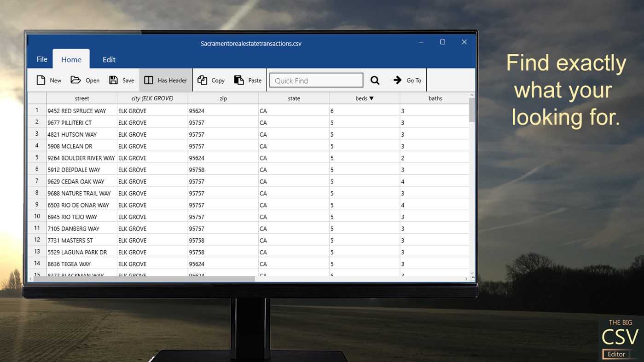
Task: Select the zip column header
Action: [223, 98]
